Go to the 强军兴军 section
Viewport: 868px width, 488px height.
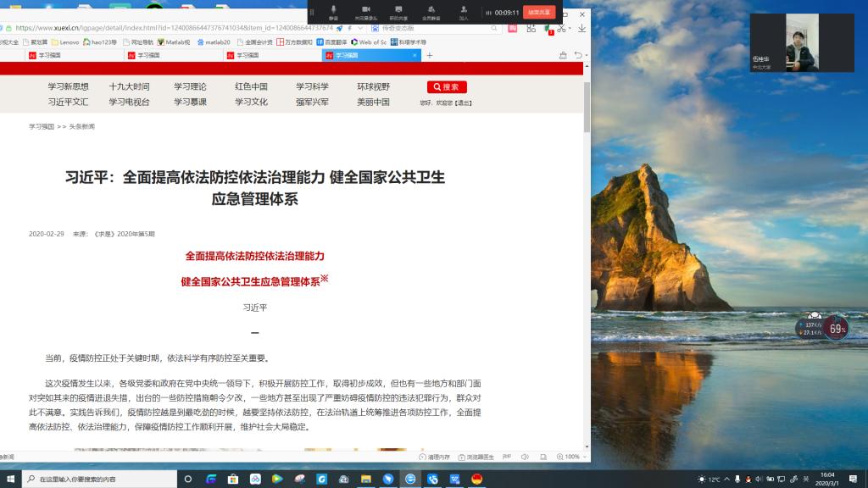pos(312,102)
